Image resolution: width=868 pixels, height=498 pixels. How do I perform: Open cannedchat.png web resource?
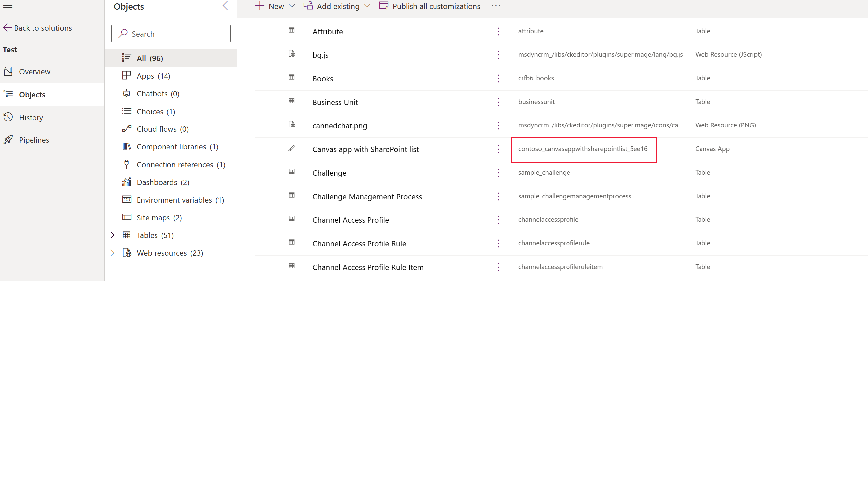(x=340, y=126)
